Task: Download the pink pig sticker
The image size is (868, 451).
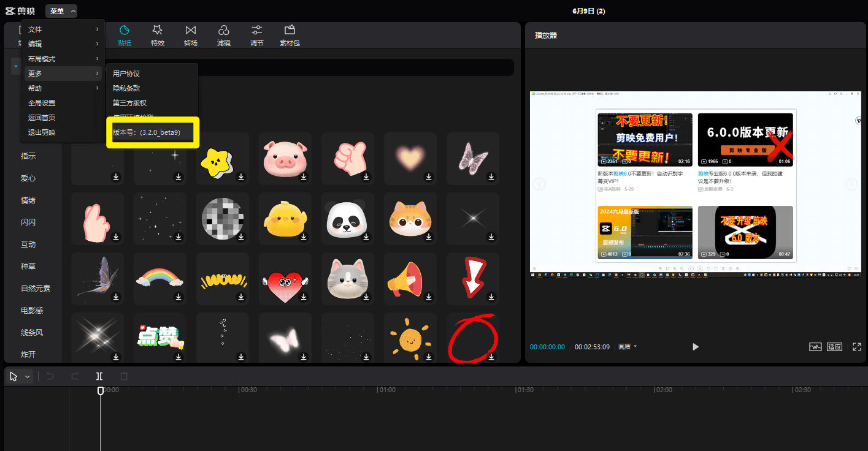Action: pyautogui.click(x=304, y=176)
